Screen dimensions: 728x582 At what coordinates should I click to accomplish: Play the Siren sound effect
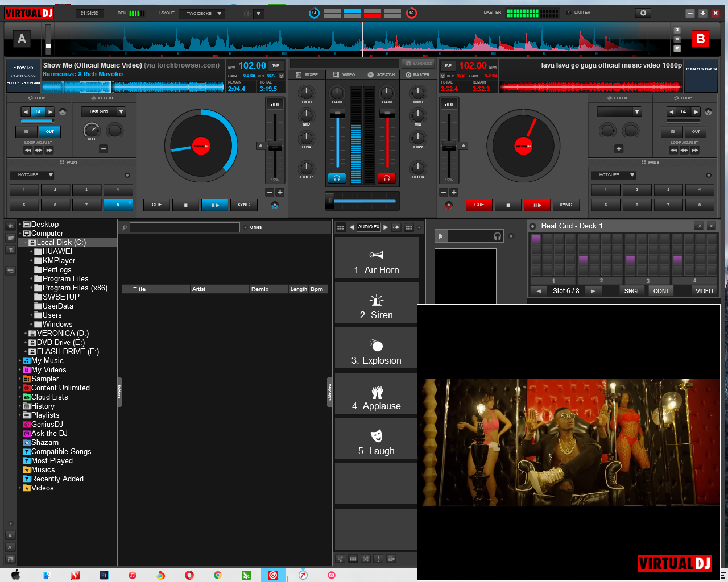[376, 303]
